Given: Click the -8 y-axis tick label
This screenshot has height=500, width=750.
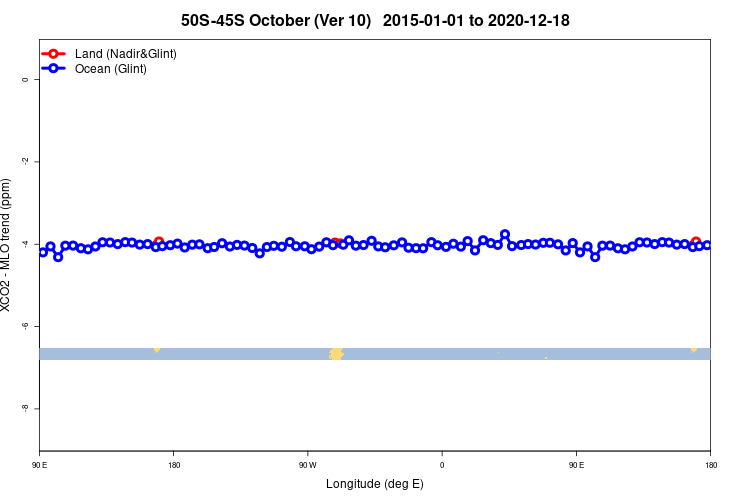Looking at the screenshot, I should 25,408.
